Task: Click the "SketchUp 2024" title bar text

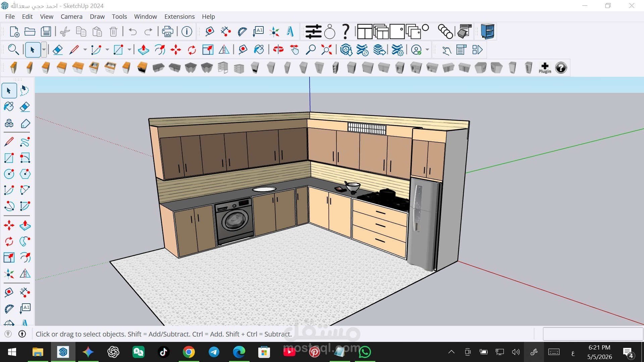Action: 83,6
